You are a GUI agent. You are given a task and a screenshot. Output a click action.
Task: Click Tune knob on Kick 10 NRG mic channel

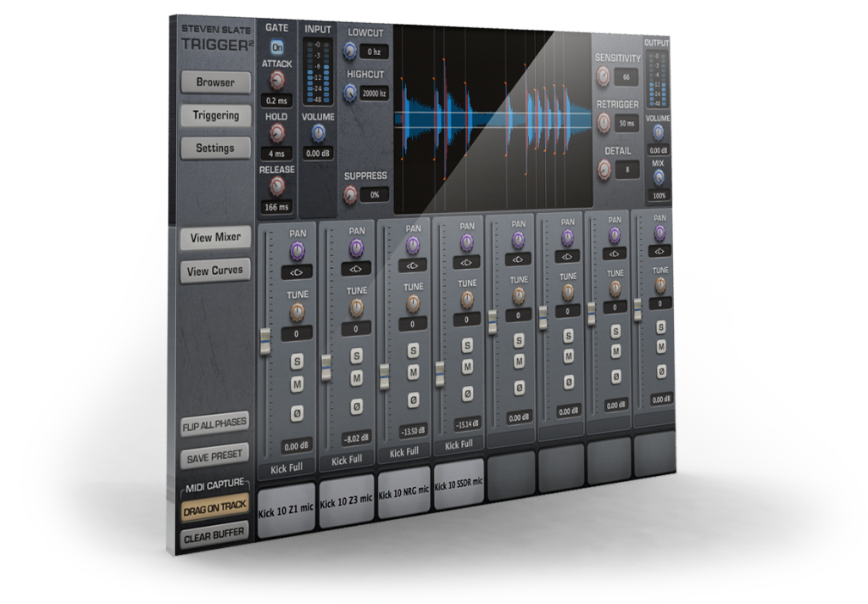(x=413, y=304)
